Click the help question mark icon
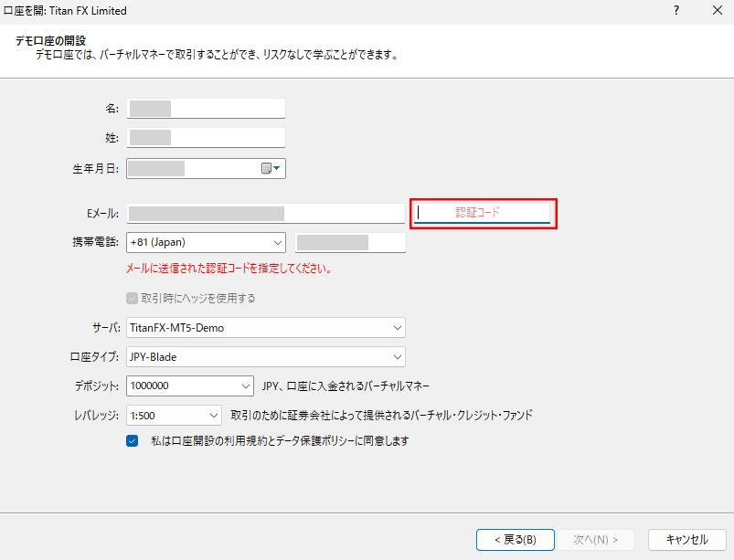The image size is (734, 560). pos(676,12)
